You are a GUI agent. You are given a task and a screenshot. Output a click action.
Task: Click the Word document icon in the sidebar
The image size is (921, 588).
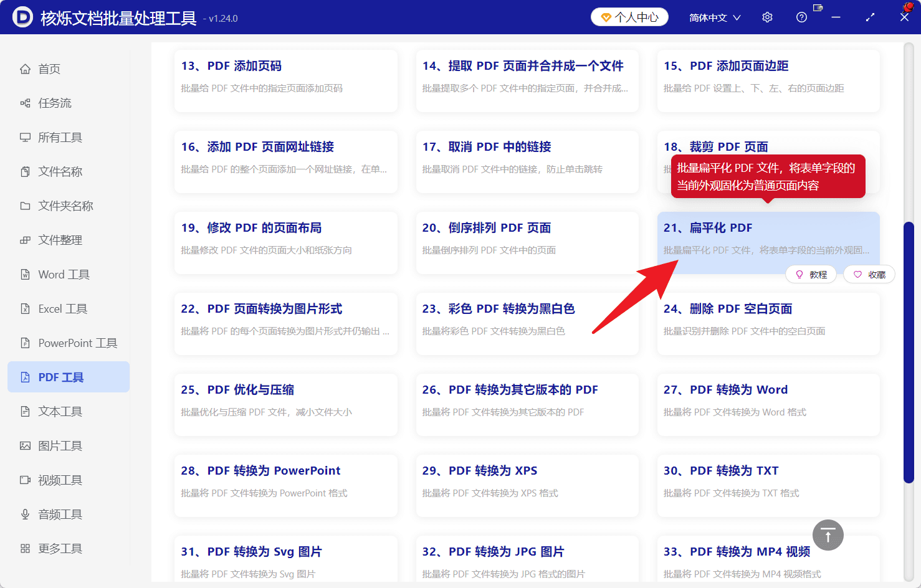pos(25,275)
